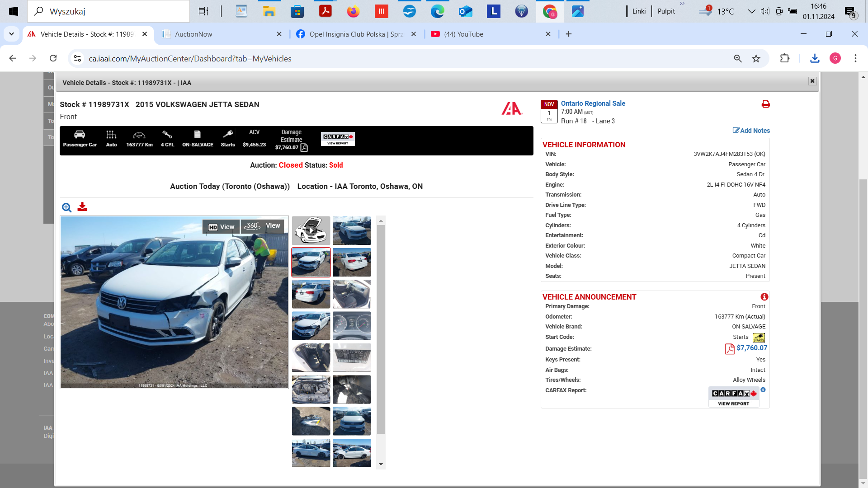Click the $7,760.07 damage estimate link
The height and width of the screenshot is (488, 868).
pyautogui.click(x=752, y=348)
